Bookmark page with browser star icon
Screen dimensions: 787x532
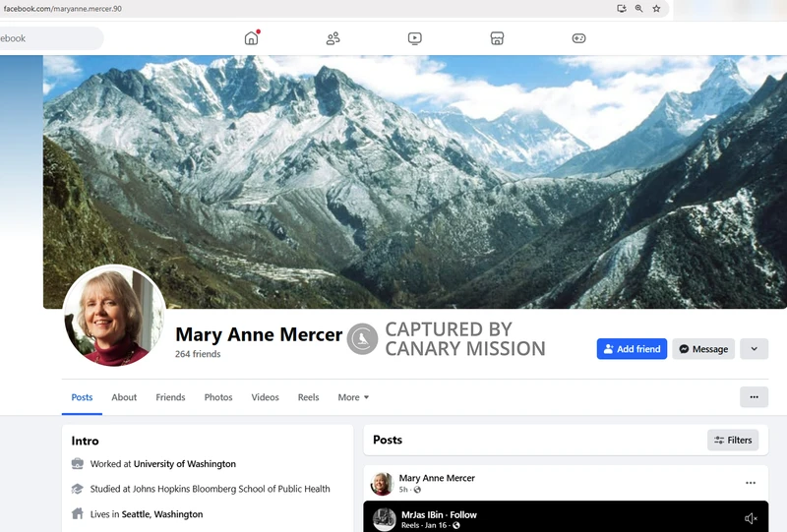tap(656, 9)
